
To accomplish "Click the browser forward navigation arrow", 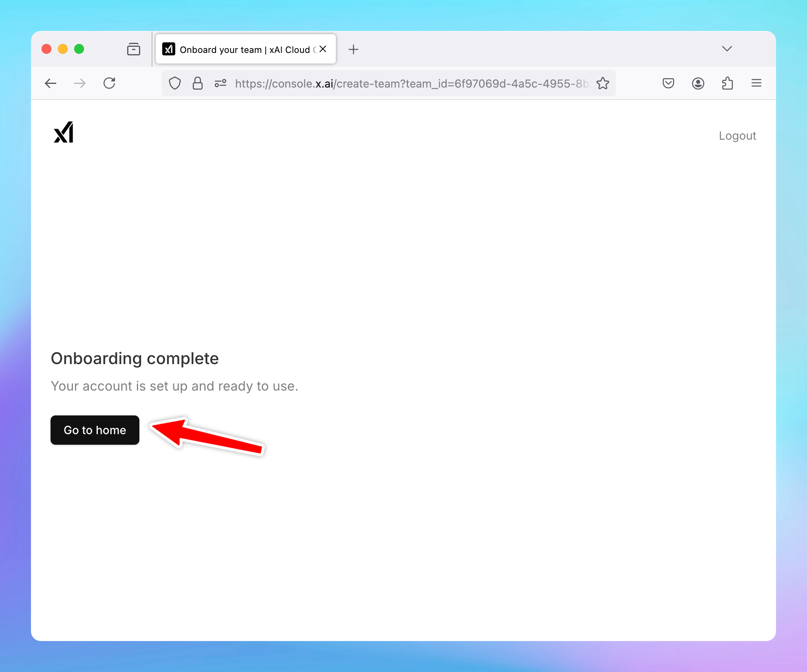I will 80,83.
